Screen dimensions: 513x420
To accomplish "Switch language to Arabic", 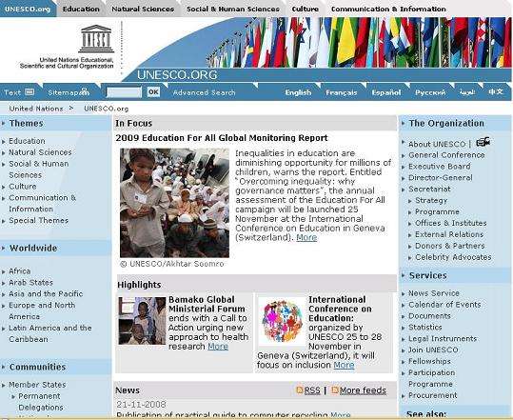I will click(467, 92).
